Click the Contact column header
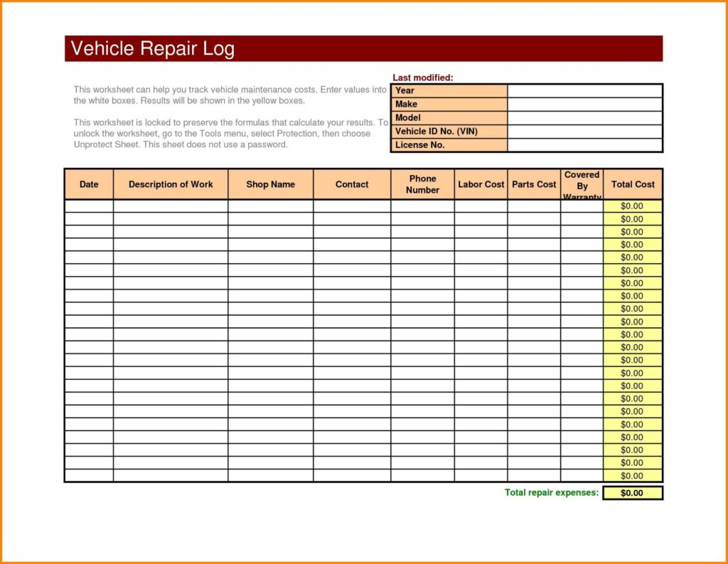The width and height of the screenshot is (728, 564). [x=352, y=184]
